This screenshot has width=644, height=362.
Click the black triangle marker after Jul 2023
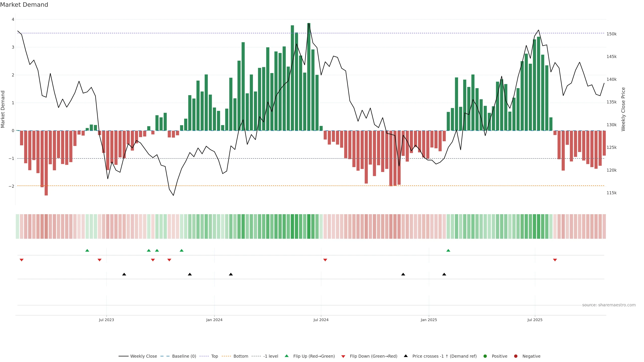tap(124, 274)
